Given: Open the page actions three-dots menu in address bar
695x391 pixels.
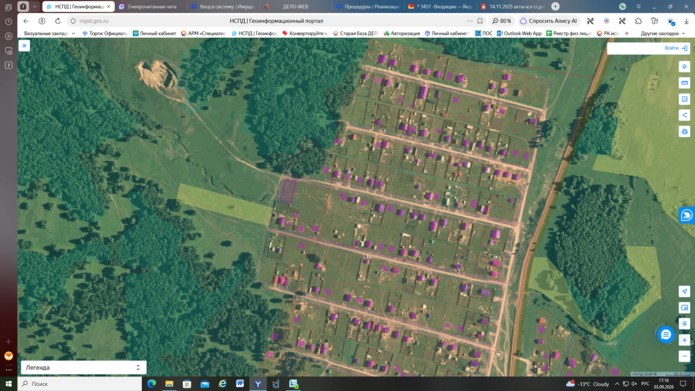Looking at the screenshot, I should pyautogui.click(x=469, y=21).
